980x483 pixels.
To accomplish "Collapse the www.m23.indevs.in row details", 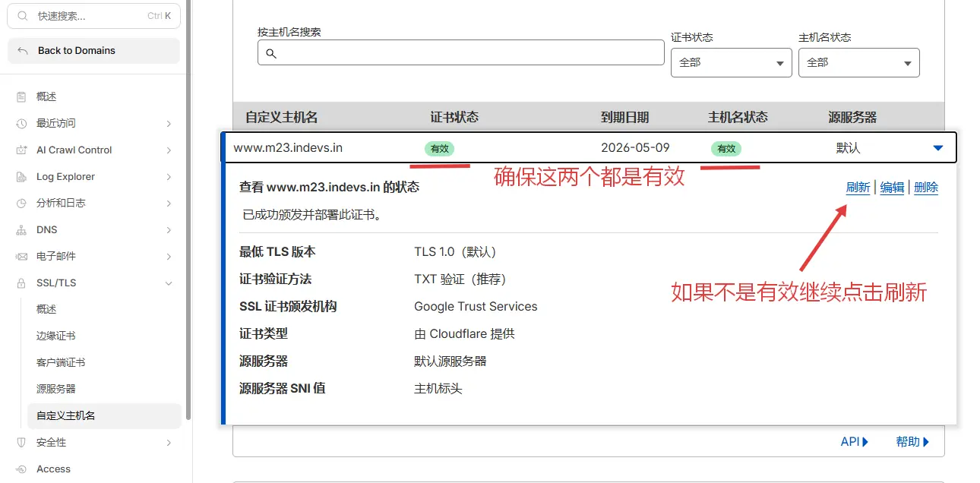I will click(937, 148).
